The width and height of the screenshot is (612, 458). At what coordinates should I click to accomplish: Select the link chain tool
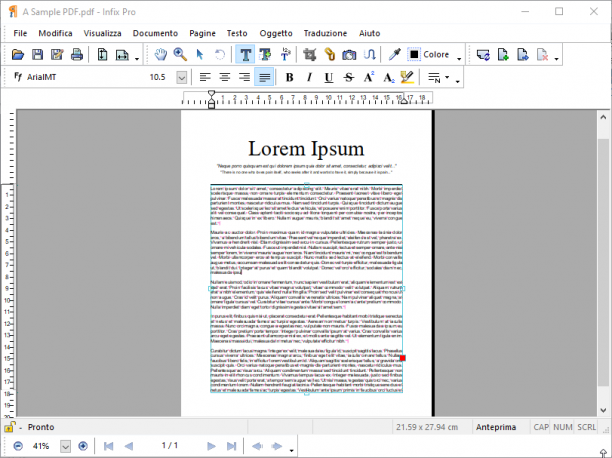coord(330,55)
